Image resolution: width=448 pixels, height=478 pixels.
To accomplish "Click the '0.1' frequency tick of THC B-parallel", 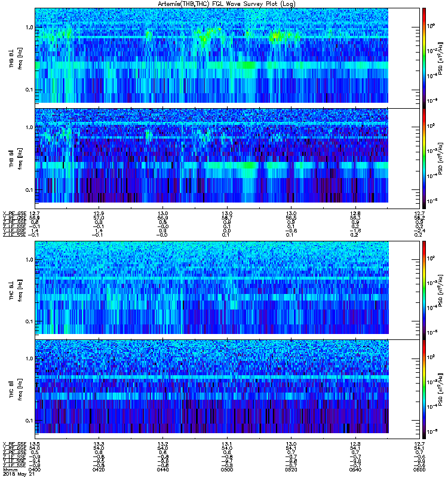I will click(29, 421).
